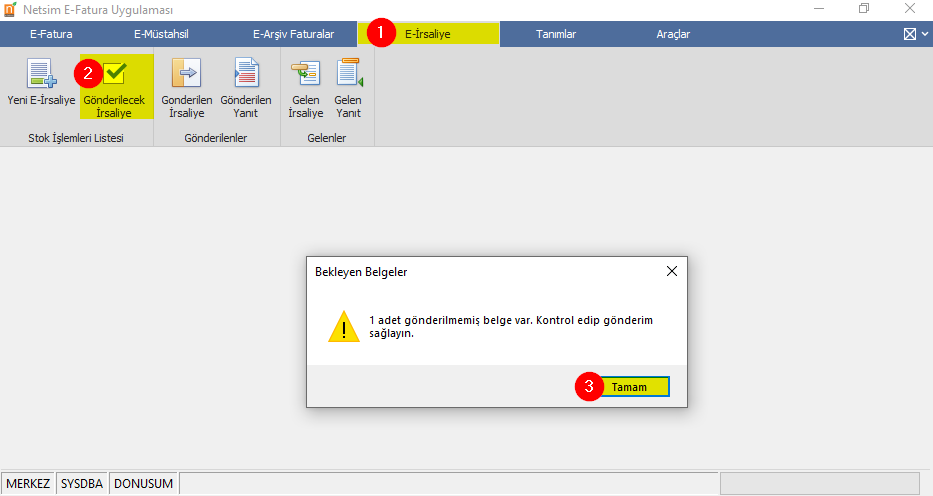Click MERKEZ in the status bar
Screen dimensions: 933x496
28,484
